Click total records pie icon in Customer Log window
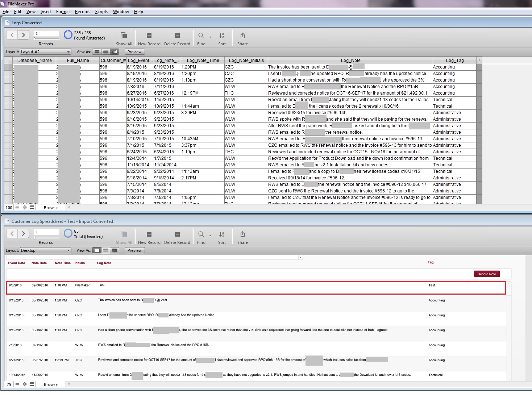This screenshot has width=532, height=395. tap(68, 233)
